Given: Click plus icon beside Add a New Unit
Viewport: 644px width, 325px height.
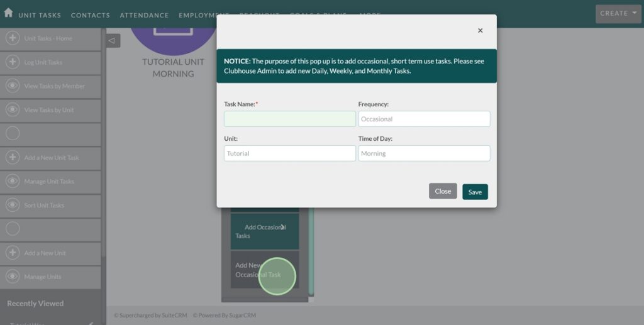Looking at the screenshot, I should tap(12, 253).
